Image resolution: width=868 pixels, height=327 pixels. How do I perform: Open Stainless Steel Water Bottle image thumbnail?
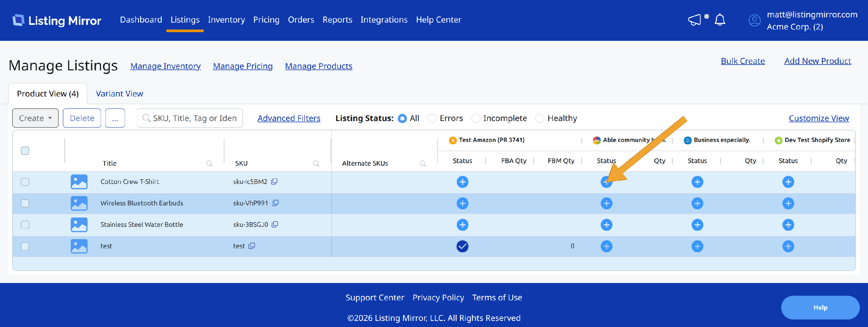(x=79, y=225)
